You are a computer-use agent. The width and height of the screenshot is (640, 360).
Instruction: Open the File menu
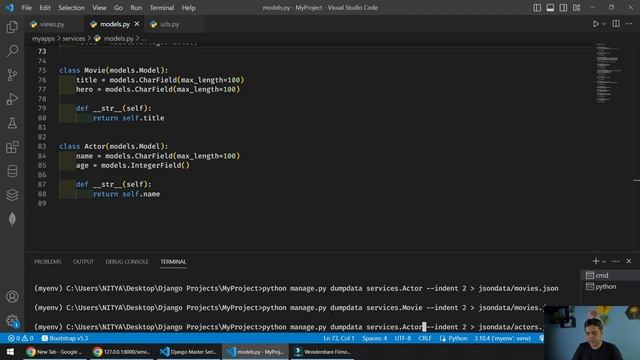(x=27, y=8)
